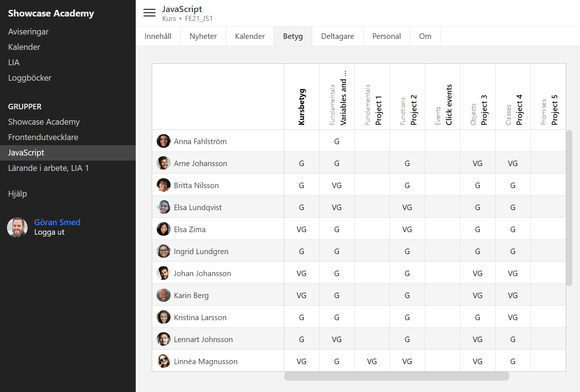
Task: Click Johan Johansson's avatar picture
Action: pos(163,273)
